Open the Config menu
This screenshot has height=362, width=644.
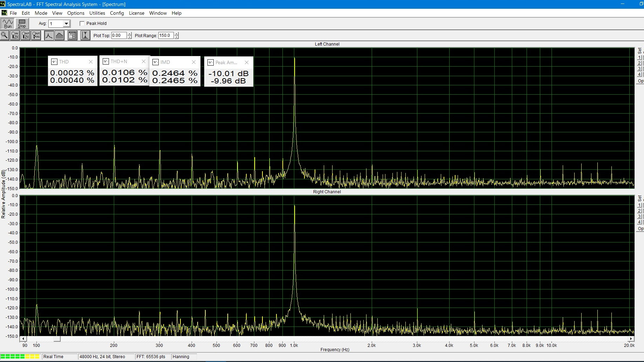coord(117,13)
